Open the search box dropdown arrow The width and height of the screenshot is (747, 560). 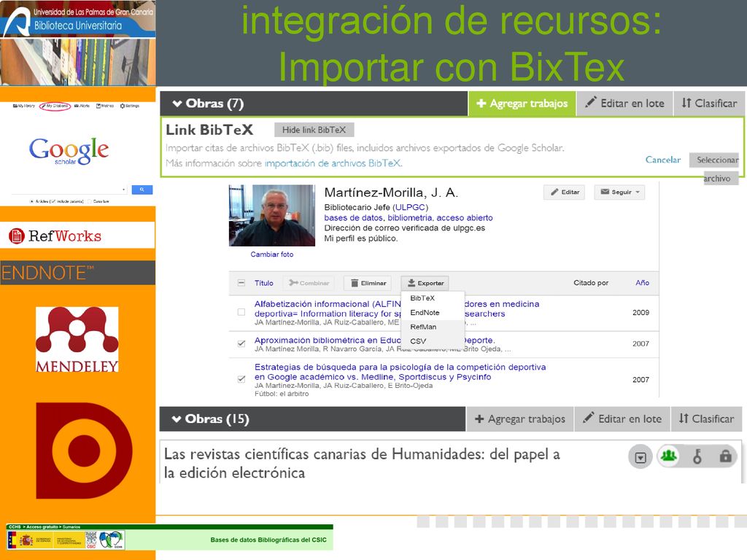point(124,190)
